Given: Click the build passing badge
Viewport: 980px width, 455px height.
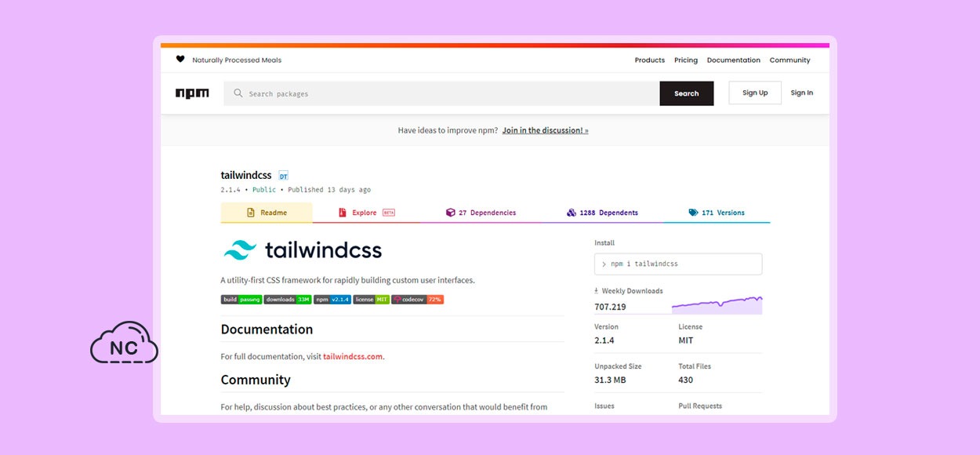Looking at the screenshot, I should click(x=241, y=300).
